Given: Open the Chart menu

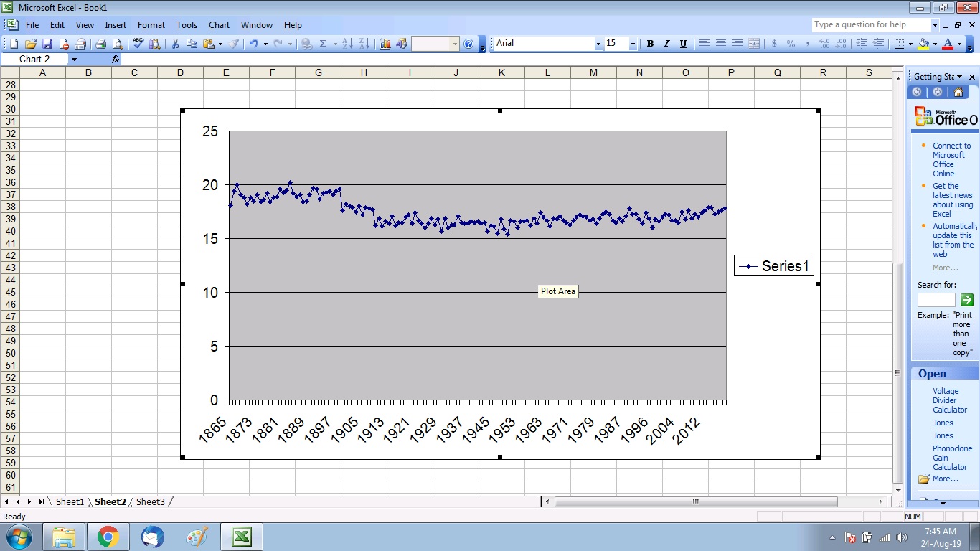Looking at the screenshot, I should pyautogui.click(x=219, y=25).
